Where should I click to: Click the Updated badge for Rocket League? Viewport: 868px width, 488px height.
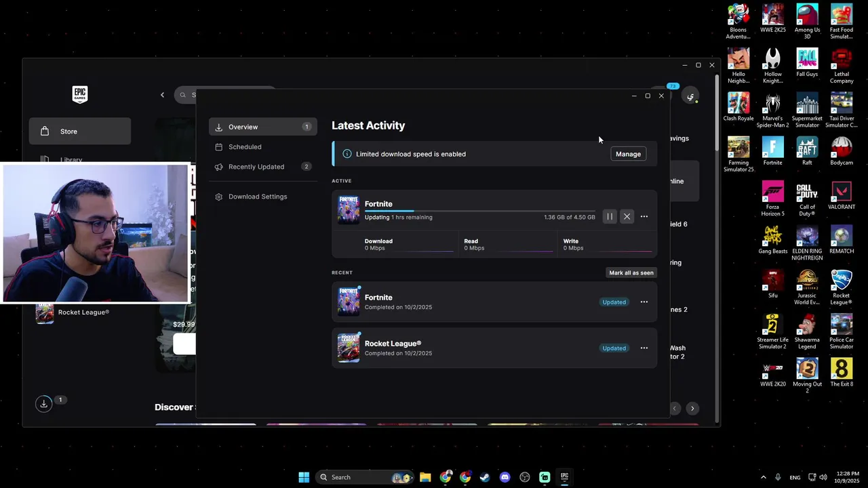[x=614, y=348]
